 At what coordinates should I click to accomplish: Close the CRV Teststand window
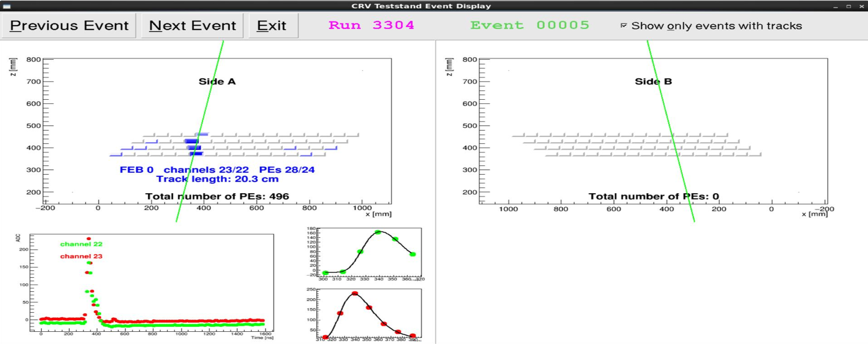pyautogui.click(x=860, y=6)
